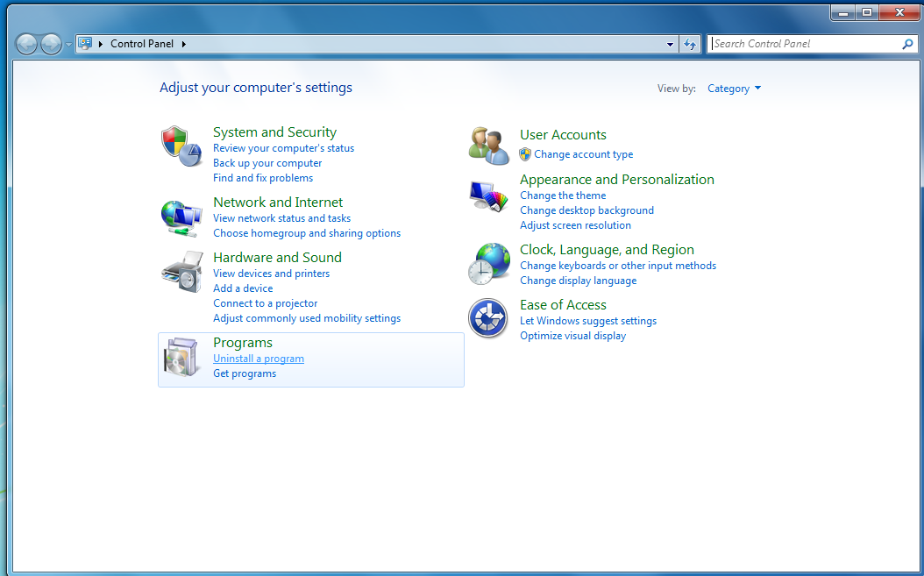Click Change keyboards or other input methods
Screen dimensions: 924x576
point(618,266)
